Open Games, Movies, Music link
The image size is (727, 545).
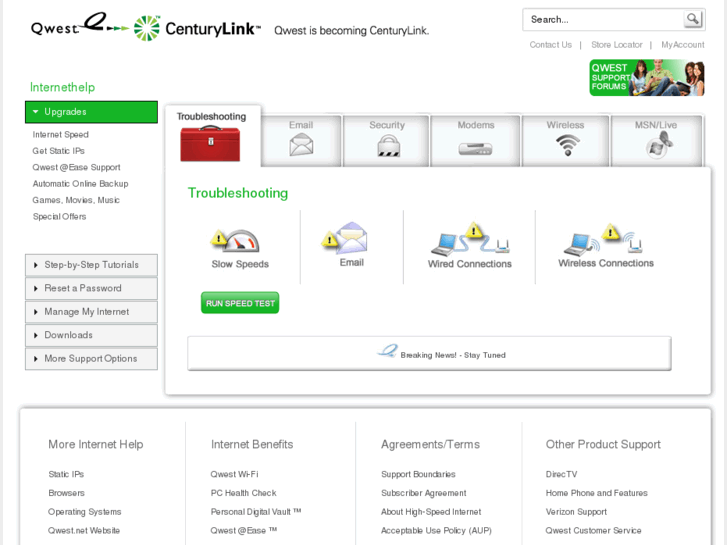(76, 200)
